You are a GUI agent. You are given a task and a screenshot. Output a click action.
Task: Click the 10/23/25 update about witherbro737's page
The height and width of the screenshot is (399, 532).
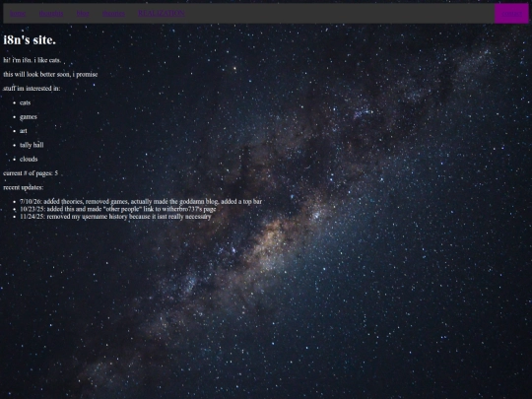pos(118,209)
